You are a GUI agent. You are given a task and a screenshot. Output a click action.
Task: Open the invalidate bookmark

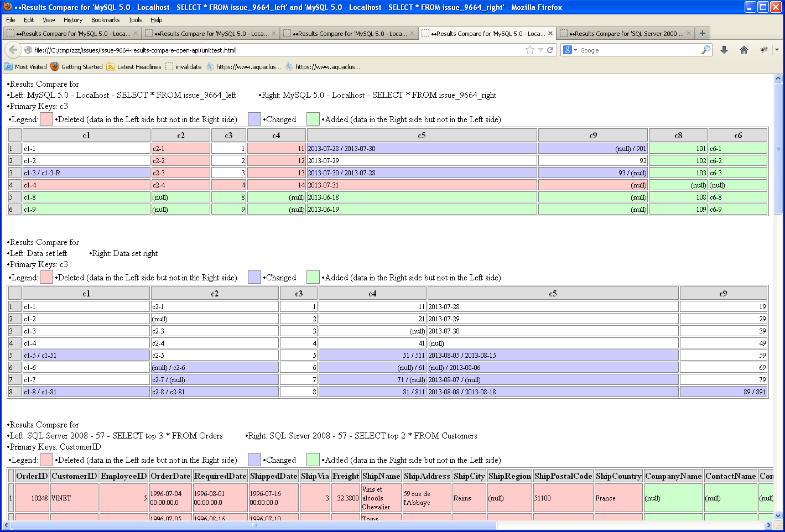tap(184, 66)
